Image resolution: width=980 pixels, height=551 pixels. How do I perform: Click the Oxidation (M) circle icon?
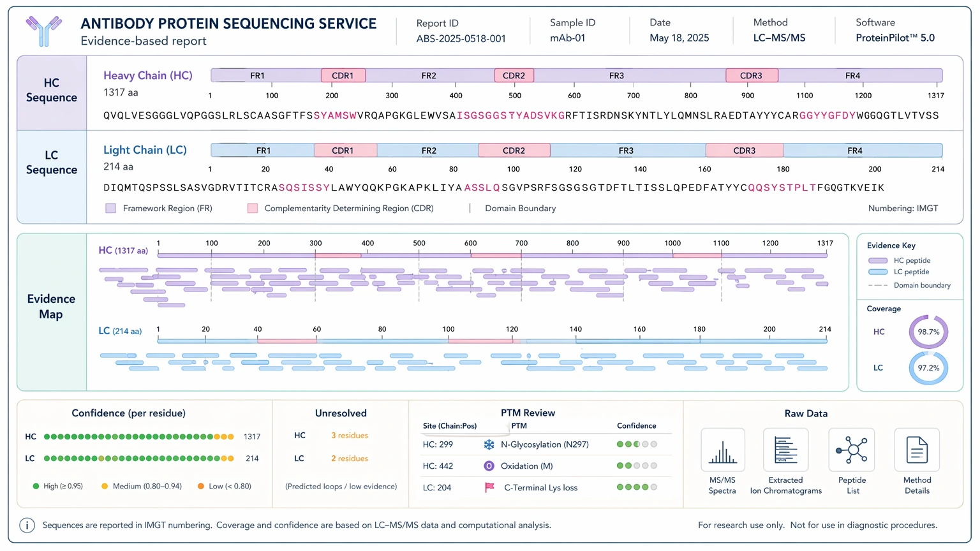(489, 466)
